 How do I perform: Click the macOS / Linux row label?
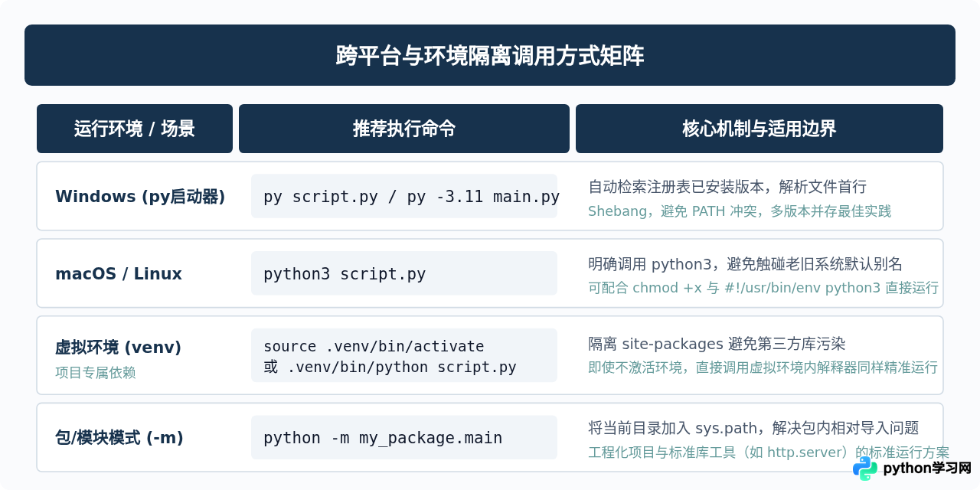tap(119, 274)
